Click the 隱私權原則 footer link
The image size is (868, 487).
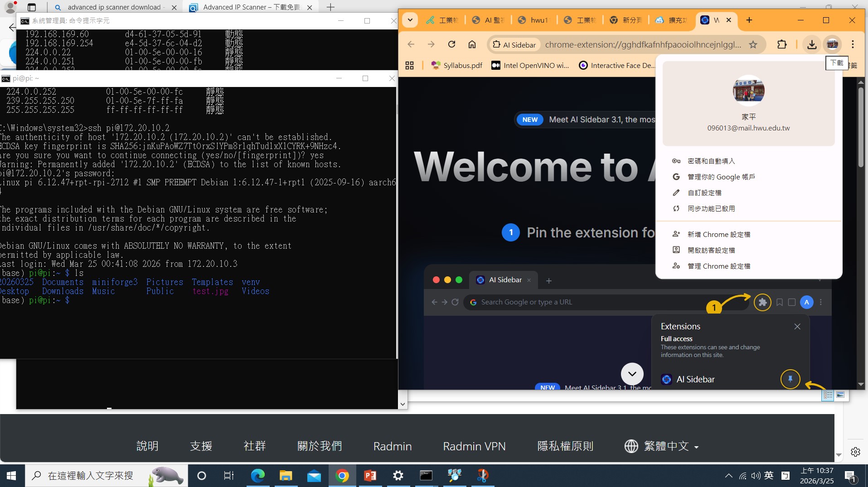tap(565, 446)
